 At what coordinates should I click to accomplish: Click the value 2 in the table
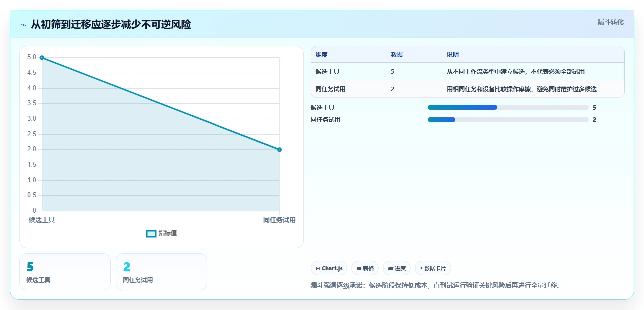[x=393, y=89]
